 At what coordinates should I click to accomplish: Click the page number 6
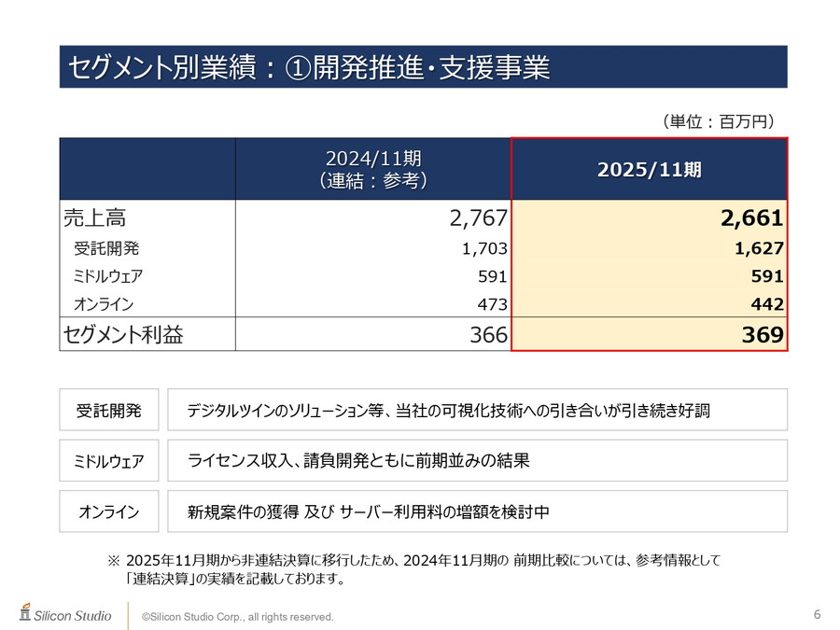click(818, 614)
